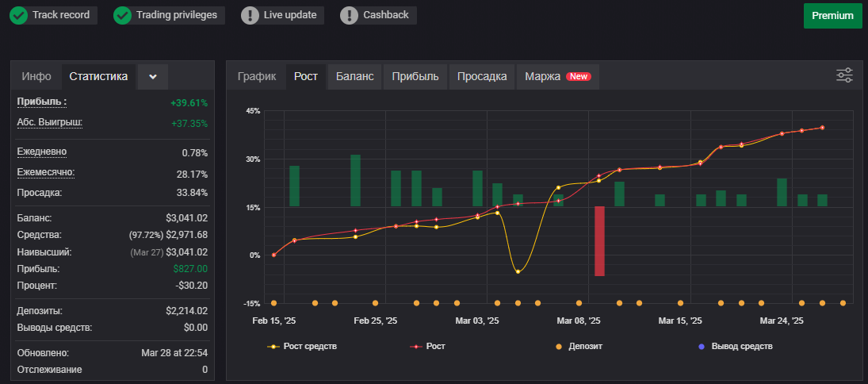Image resolution: width=868 pixels, height=384 pixels.
Task: Click the Premium button
Action: (832, 16)
